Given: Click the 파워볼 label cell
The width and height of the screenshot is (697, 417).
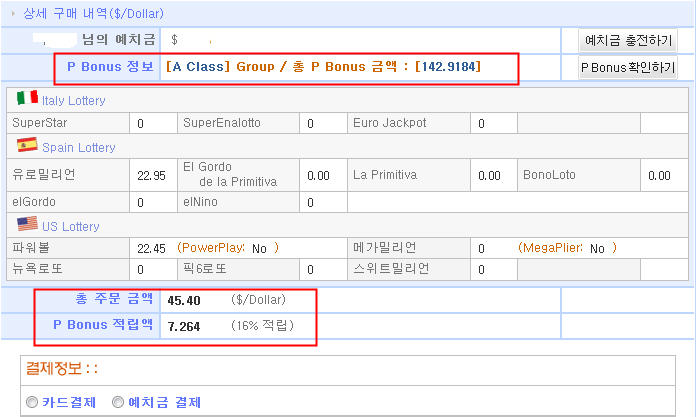Looking at the screenshot, I should click(68, 248).
